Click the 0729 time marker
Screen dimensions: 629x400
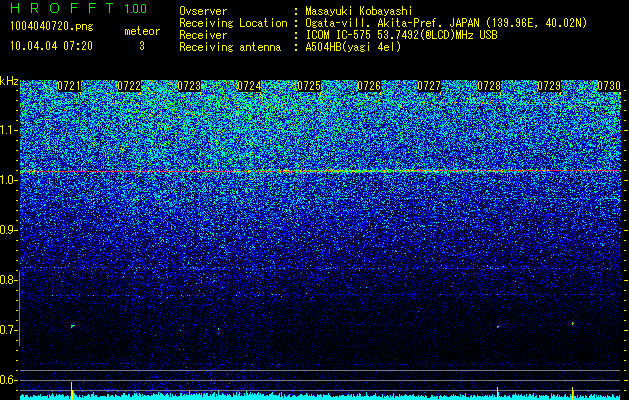point(549,86)
